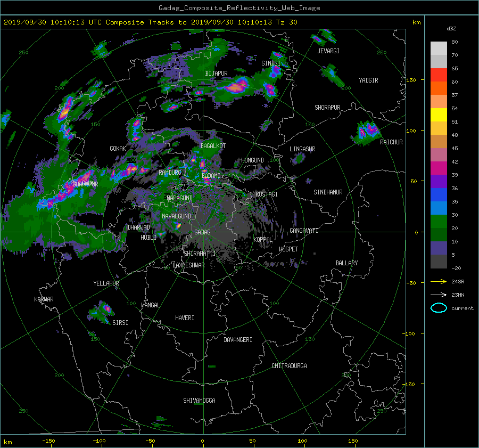Click the SINDHANUR city label
Viewport: 479px width, 448px height.
point(328,192)
